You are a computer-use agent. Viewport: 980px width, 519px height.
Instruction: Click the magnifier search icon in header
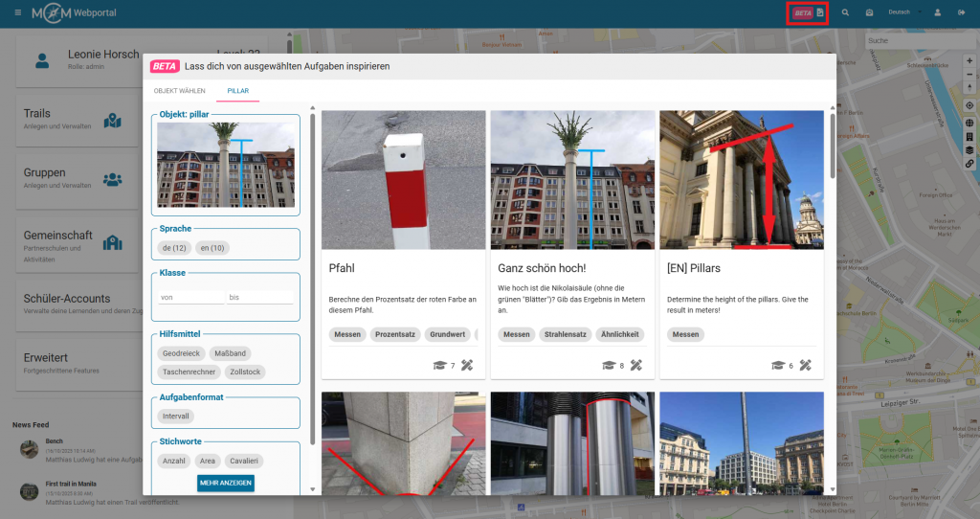(845, 12)
